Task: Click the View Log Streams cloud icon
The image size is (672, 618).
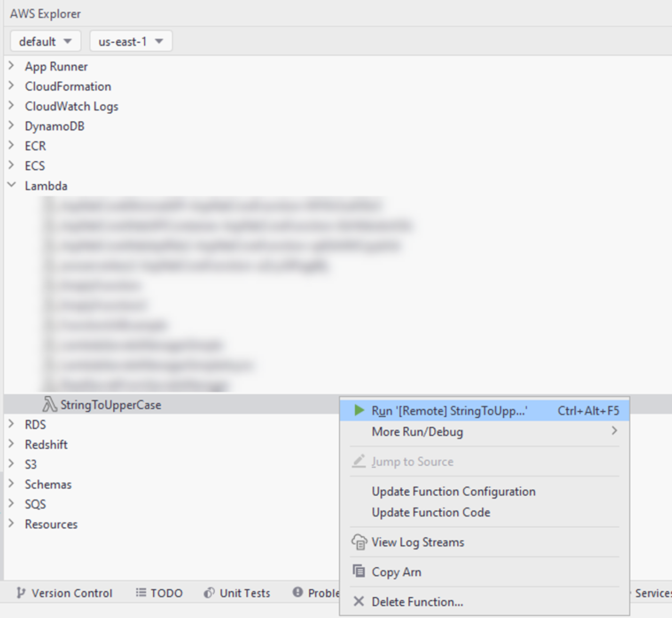Action: coord(359,542)
